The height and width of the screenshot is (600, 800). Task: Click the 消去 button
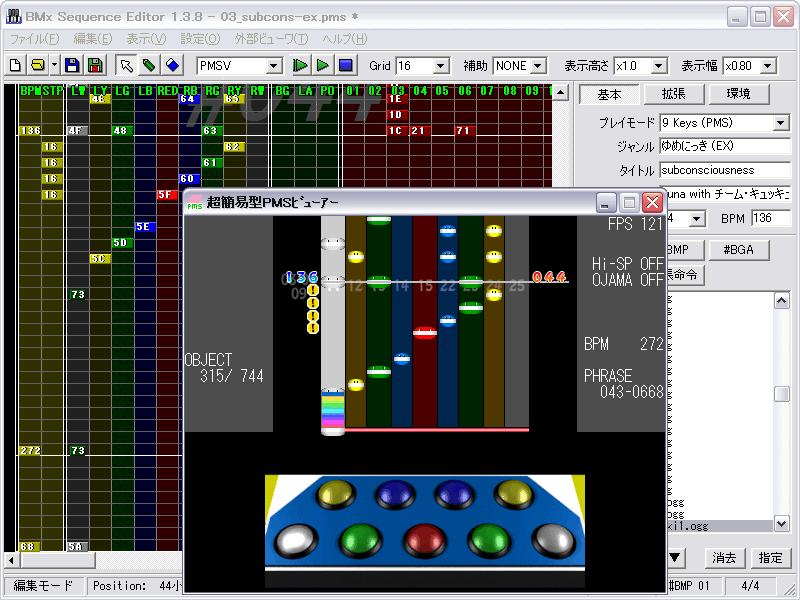[x=724, y=557]
